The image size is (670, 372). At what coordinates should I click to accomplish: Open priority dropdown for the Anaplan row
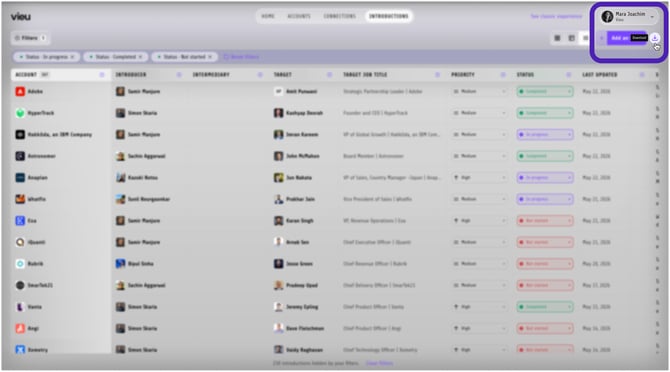[479, 178]
